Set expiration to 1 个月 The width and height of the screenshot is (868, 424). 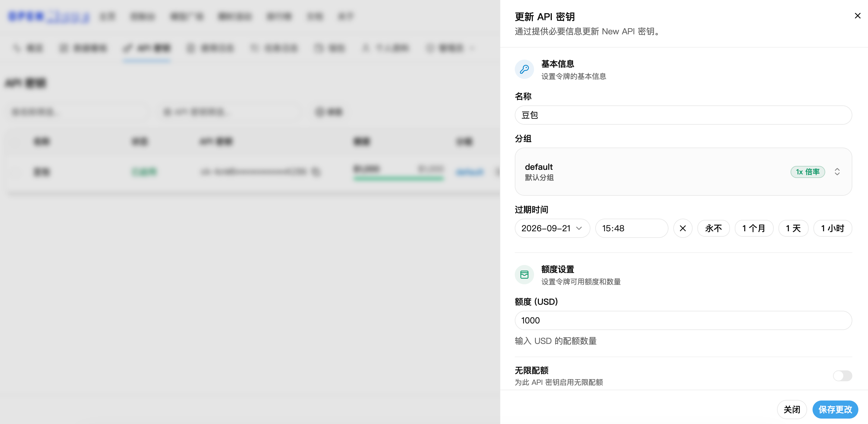[753, 228]
